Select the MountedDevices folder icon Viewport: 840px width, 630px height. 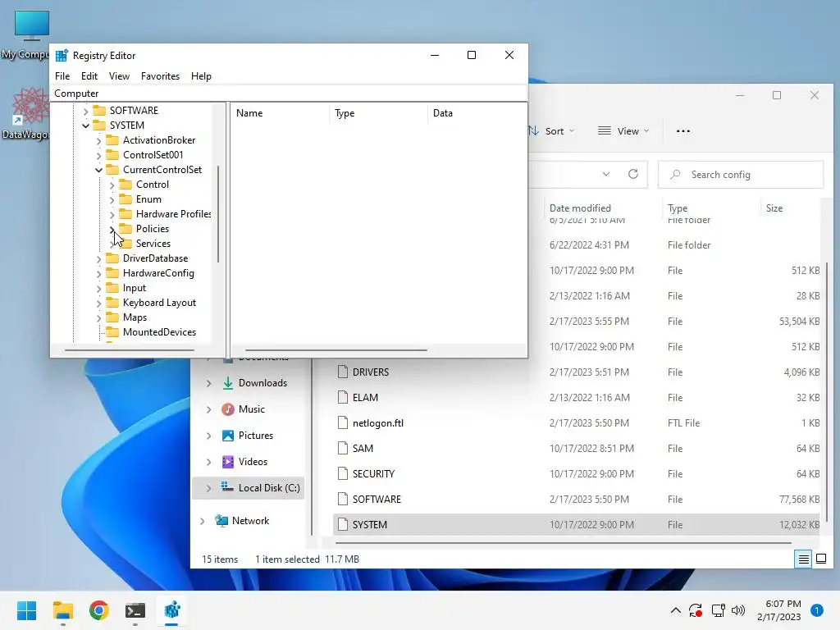point(112,332)
